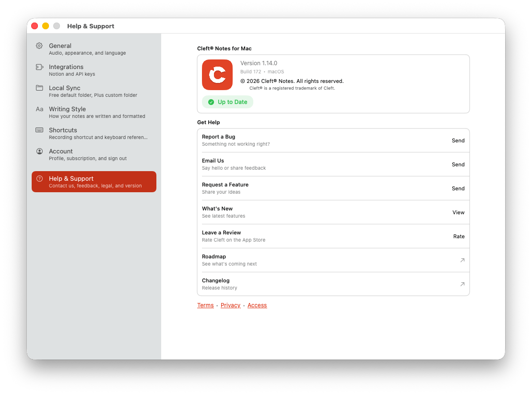Image resolution: width=532 pixels, height=395 pixels.
Task: Click the Request a Feature title
Action: [225, 185]
